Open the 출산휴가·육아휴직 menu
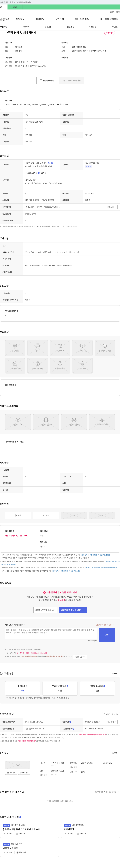Screen dimensions: 120x868 click(109, 19)
